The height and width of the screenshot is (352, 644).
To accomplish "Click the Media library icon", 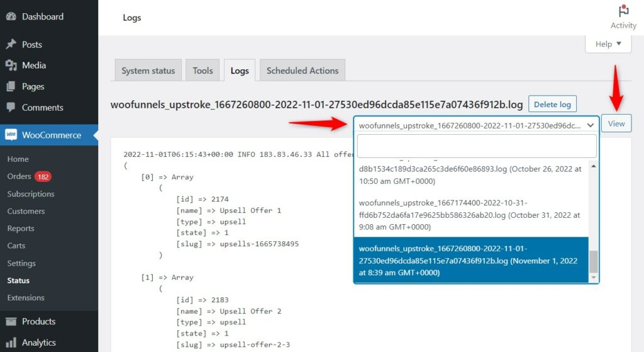I will coord(11,65).
